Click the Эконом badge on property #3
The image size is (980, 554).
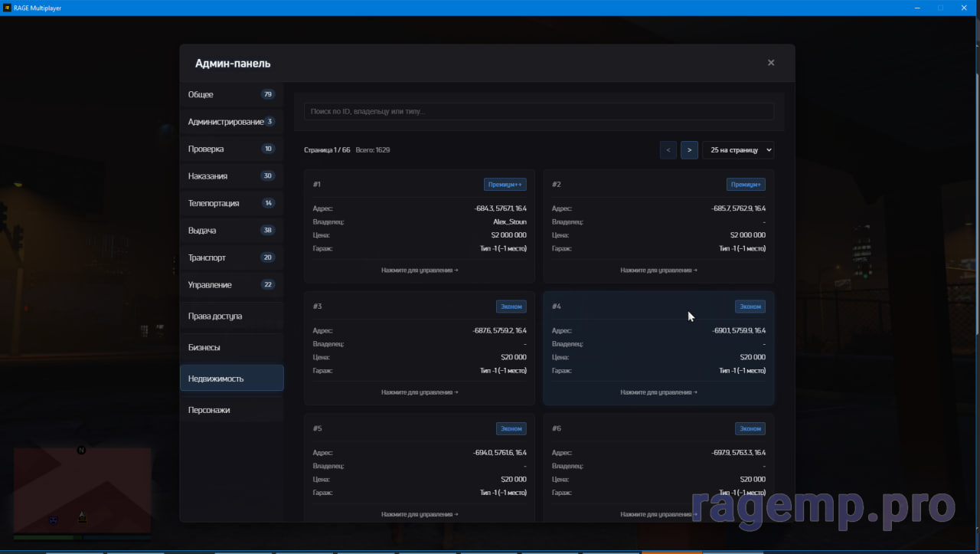tap(511, 307)
